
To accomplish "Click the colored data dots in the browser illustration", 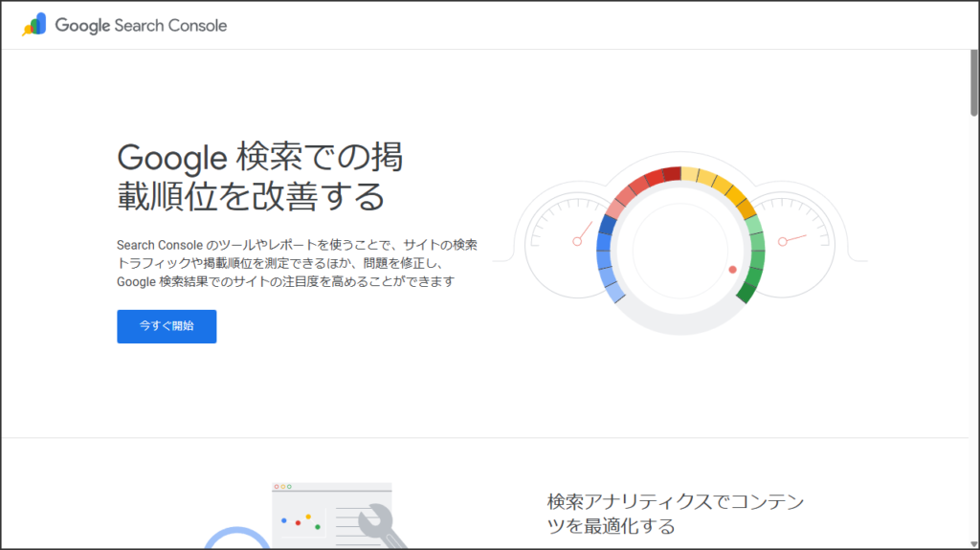I will pos(299,521).
